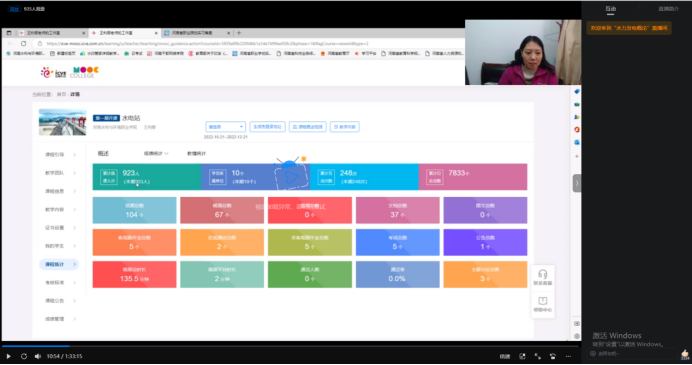Switch to the 互动 tab in the right panel
This screenshot has height=365, width=692.
pos(610,9)
